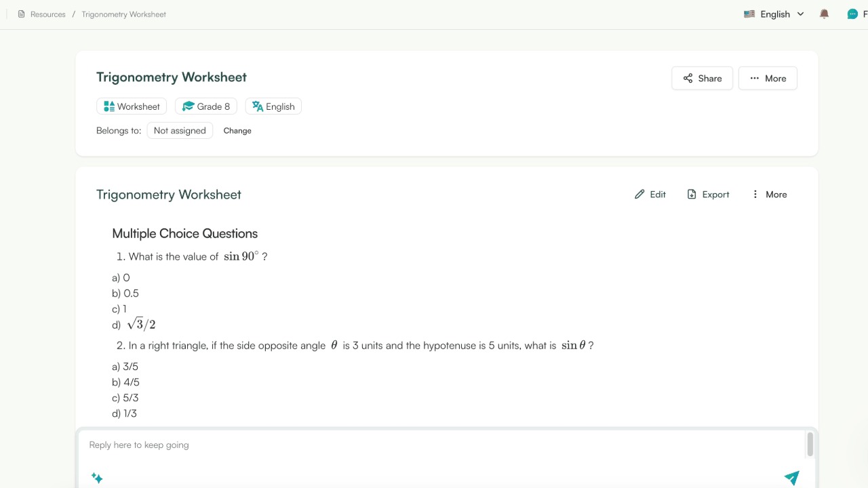Click the chat messages icon

[x=852, y=14]
